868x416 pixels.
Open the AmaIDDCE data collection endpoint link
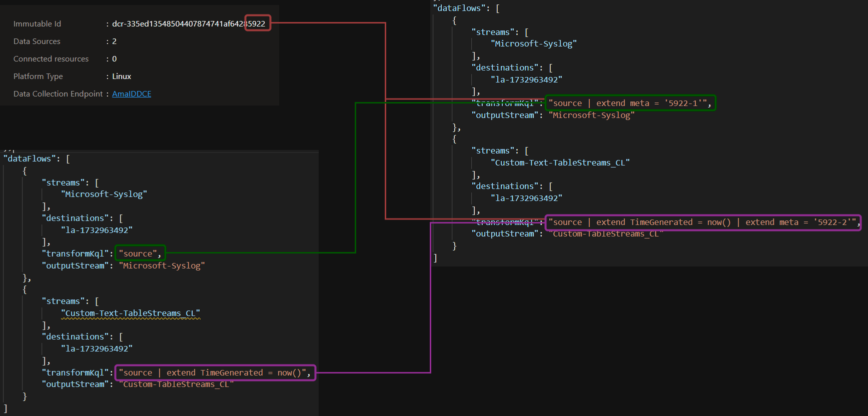(132, 94)
